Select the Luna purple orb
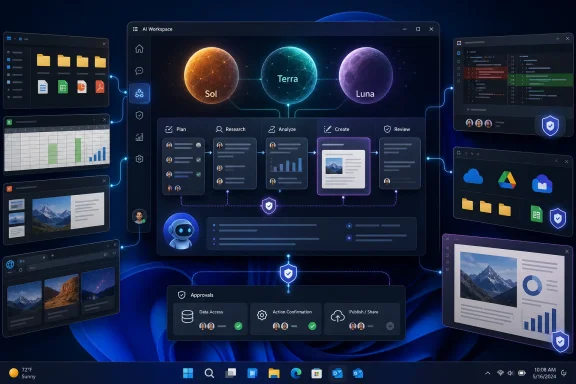 [x=366, y=75]
